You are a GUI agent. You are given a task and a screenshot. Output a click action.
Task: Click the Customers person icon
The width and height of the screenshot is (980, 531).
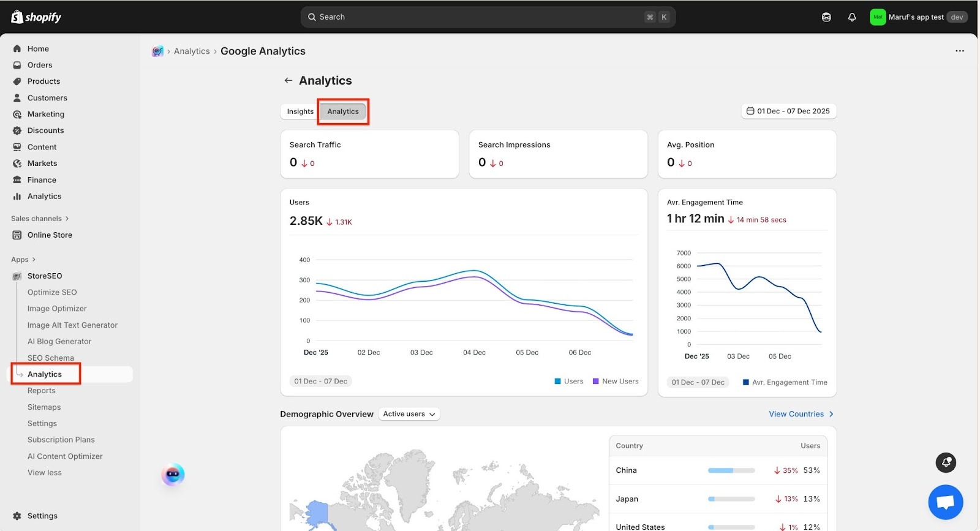(17, 98)
